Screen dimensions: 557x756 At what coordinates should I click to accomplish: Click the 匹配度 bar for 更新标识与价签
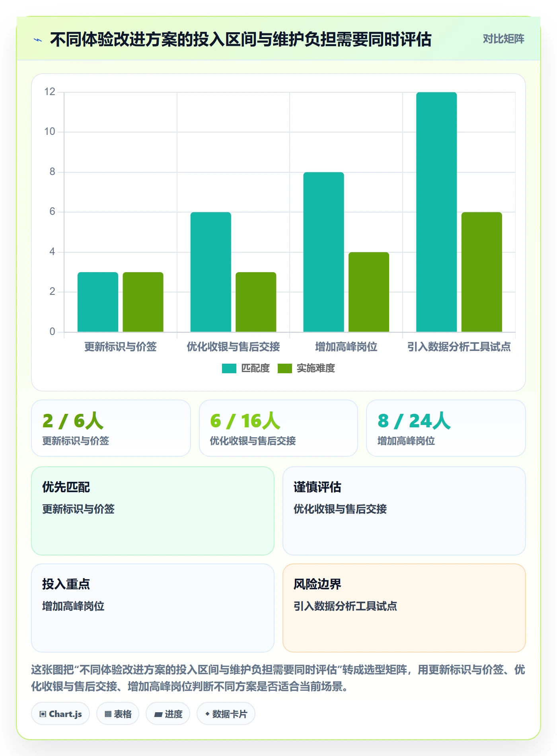point(98,302)
